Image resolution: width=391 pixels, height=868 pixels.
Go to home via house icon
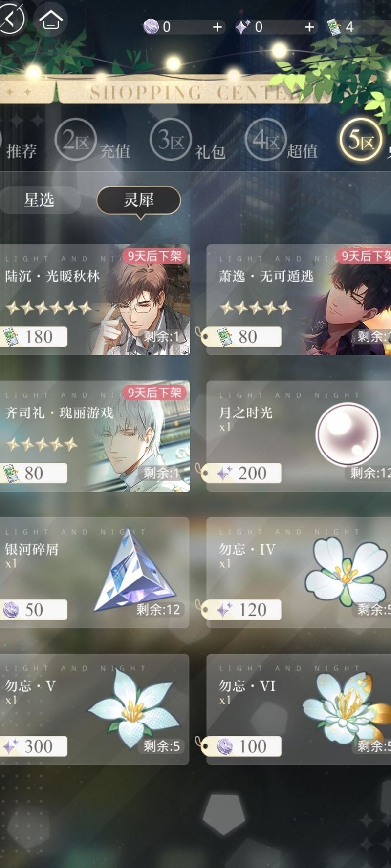point(51,20)
